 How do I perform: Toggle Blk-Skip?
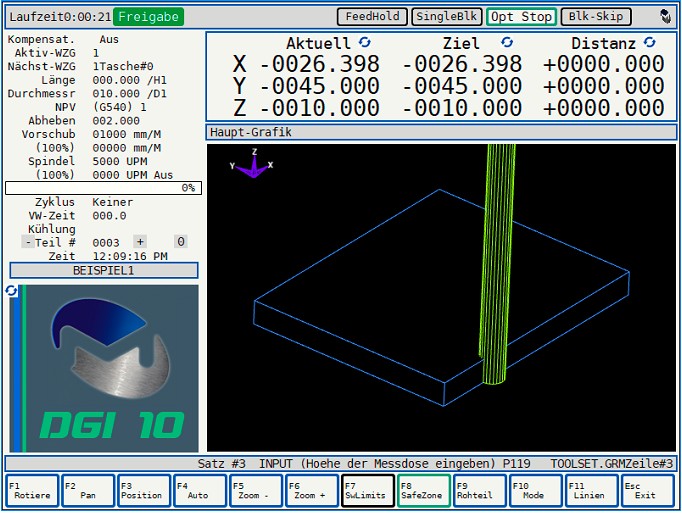(x=596, y=17)
